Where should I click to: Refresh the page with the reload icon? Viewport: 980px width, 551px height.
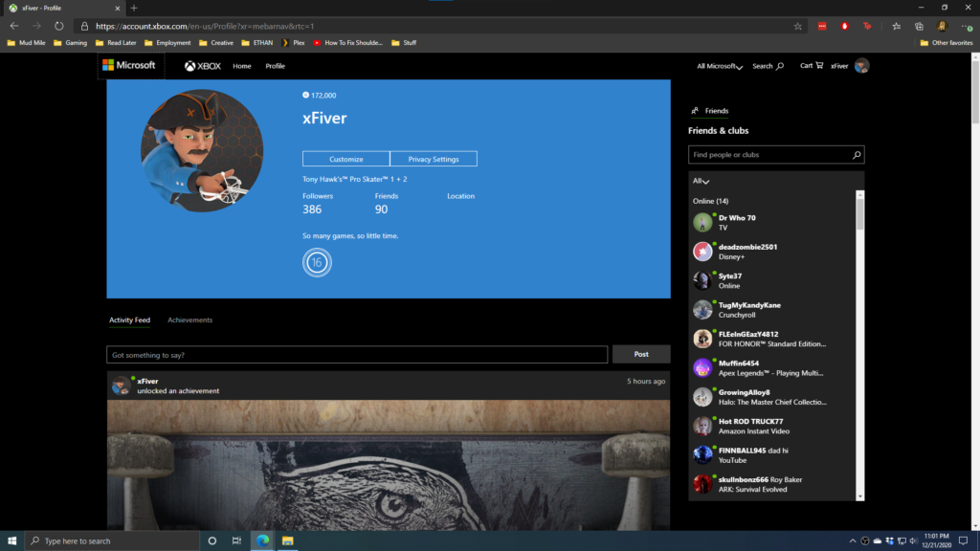[x=59, y=26]
